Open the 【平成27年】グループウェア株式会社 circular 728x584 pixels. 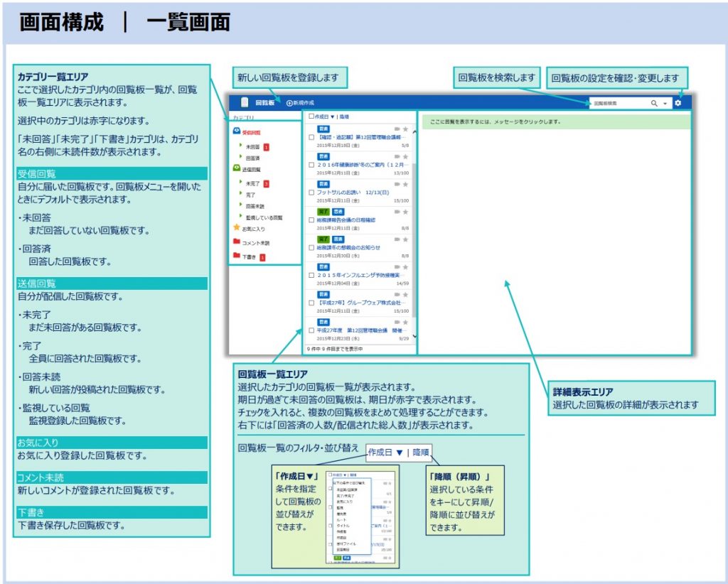[360, 303]
